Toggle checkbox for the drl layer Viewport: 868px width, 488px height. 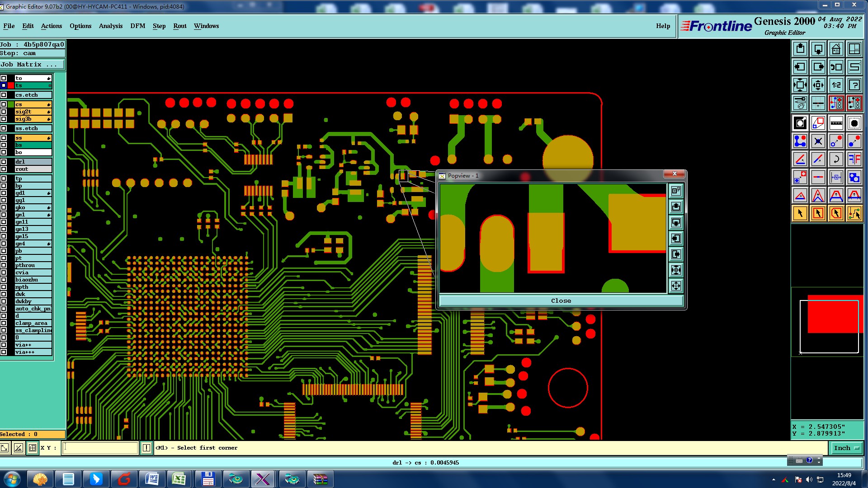click(4, 162)
